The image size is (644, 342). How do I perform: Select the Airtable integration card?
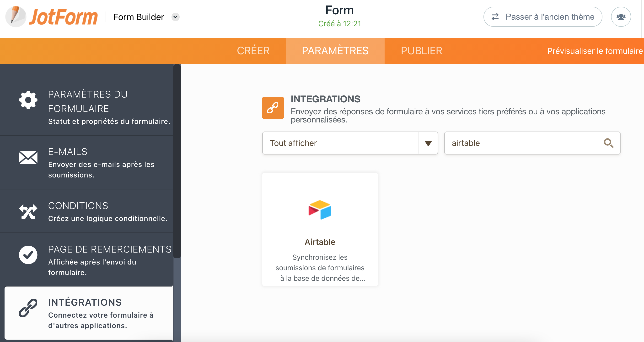[x=320, y=229]
